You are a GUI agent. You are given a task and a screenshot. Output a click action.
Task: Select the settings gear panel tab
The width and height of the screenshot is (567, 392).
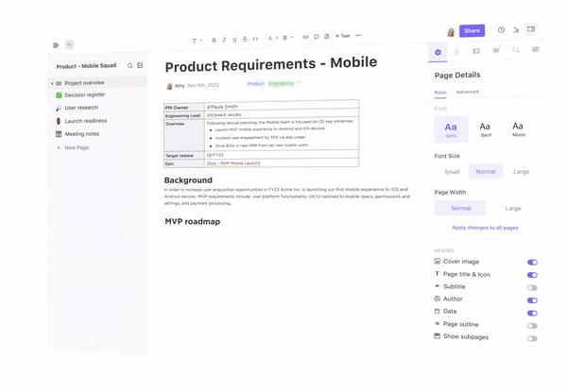[x=438, y=52]
